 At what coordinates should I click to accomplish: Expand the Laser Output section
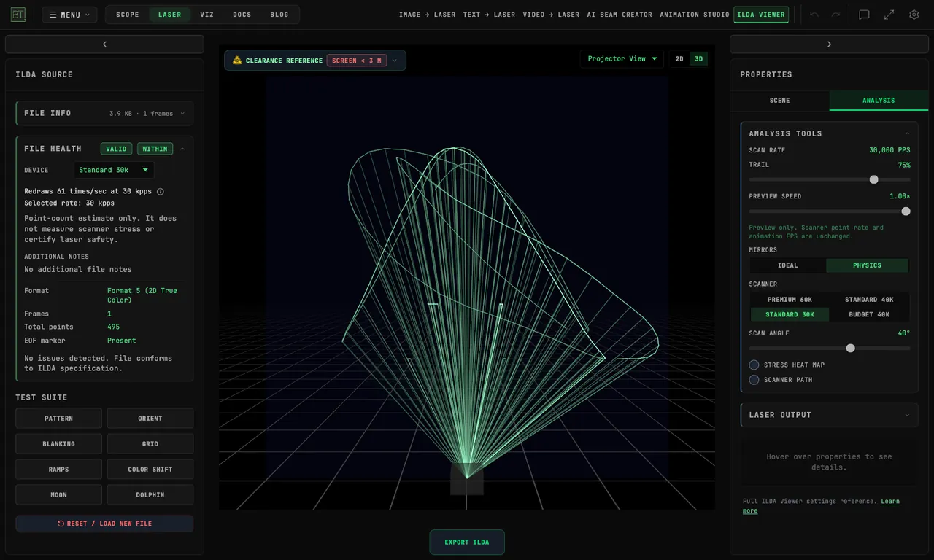point(829,415)
